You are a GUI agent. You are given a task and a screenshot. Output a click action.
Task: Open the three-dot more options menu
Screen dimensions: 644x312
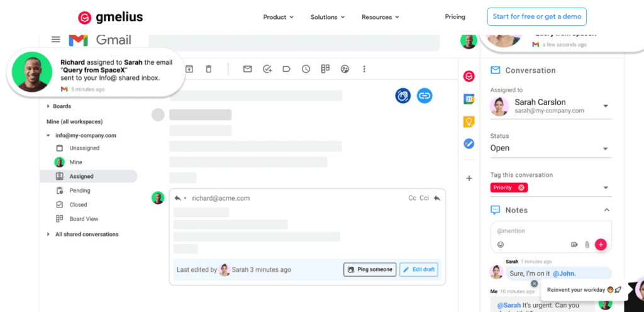click(x=364, y=69)
